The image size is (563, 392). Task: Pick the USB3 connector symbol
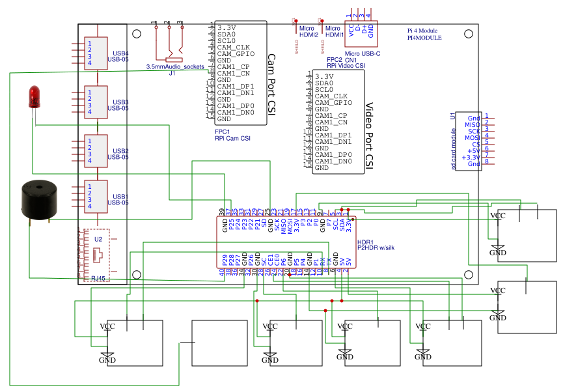pos(96,102)
